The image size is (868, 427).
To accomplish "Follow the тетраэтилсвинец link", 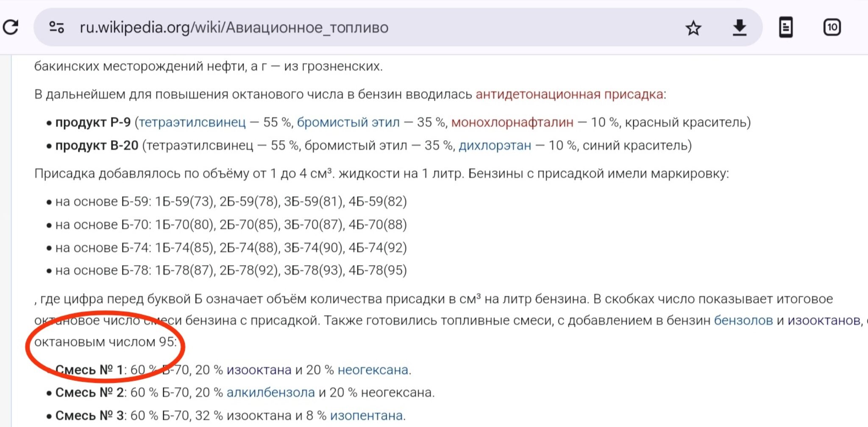I will click(192, 122).
